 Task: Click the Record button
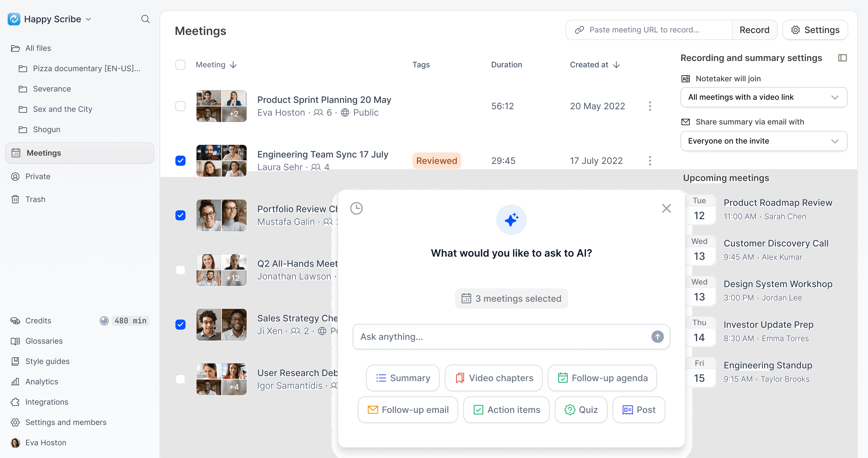[x=754, y=30]
